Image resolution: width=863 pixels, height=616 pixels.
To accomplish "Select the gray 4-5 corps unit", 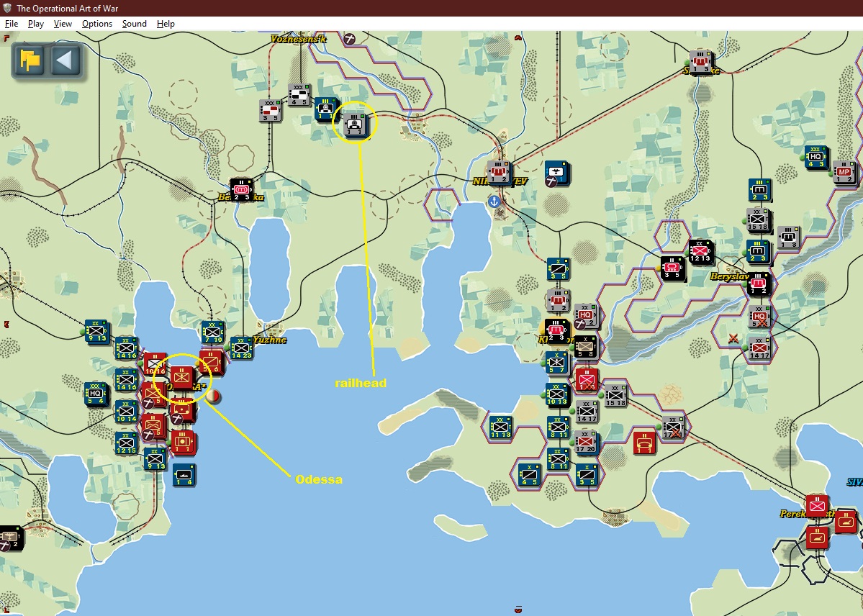I will pos(299,95).
